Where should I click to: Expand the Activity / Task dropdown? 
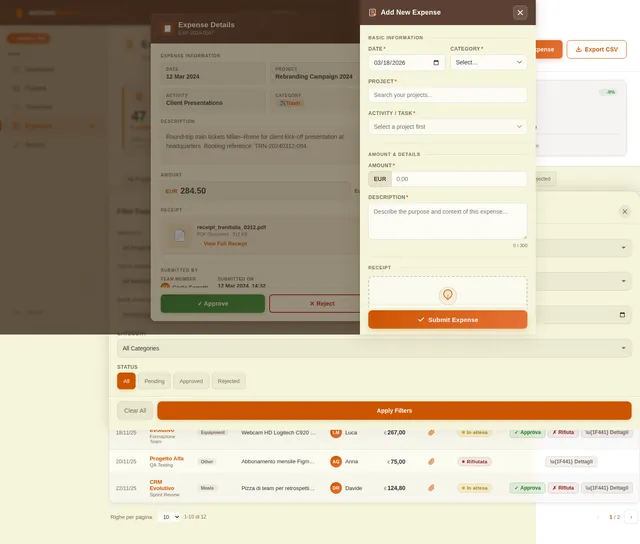coord(447,127)
